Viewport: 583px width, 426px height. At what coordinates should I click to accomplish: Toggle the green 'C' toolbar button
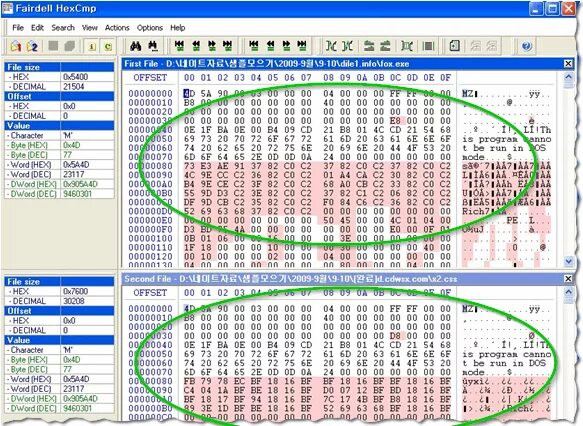click(x=108, y=46)
